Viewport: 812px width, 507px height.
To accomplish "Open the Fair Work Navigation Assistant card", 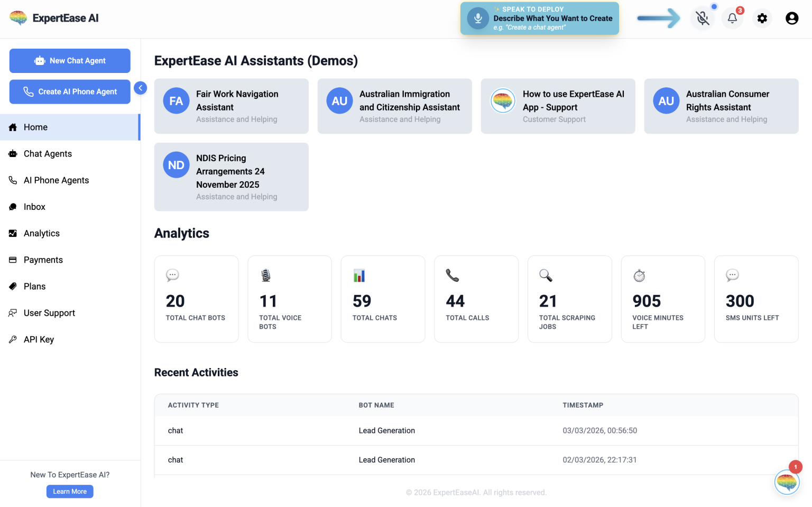I will click(x=231, y=106).
